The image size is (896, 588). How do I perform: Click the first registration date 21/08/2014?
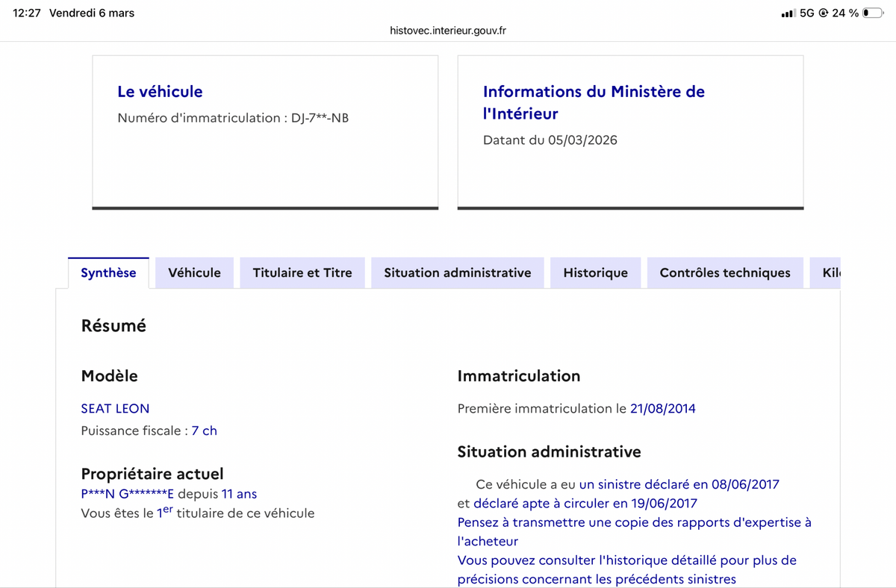[x=663, y=408]
